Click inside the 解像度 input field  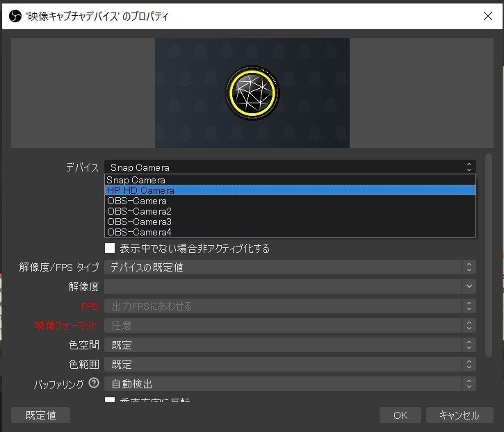tap(283, 286)
